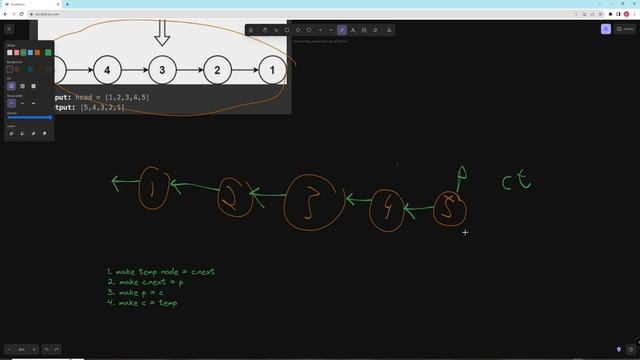Viewport: 640px width, 360px height.
Task: Select thin stroke width
Action: point(11,103)
